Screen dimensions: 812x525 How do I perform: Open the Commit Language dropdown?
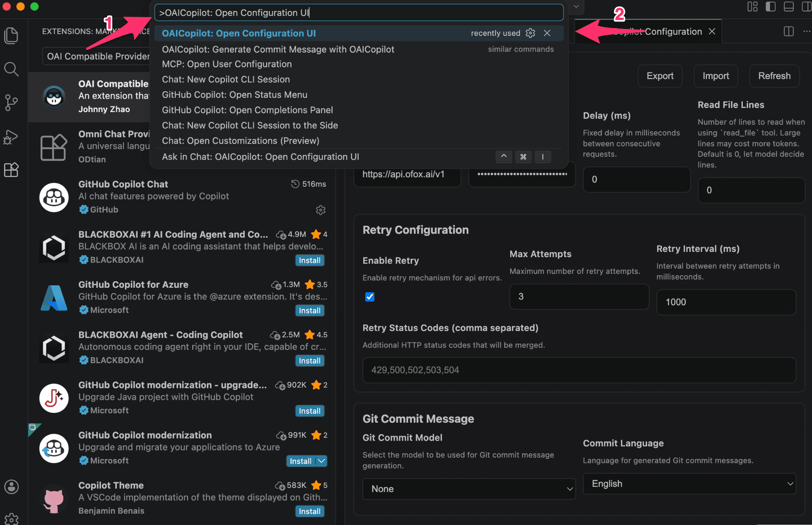pyautogui.click(x=689, y=483)
